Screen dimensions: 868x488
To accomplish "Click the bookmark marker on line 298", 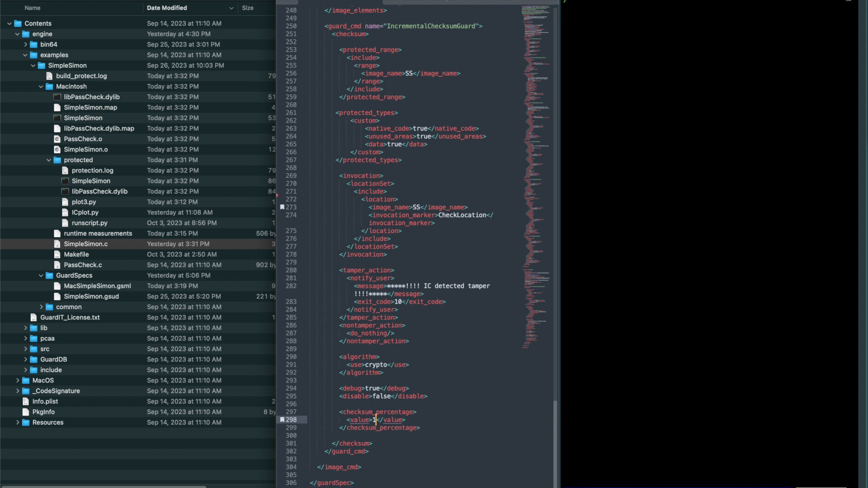I will pos(282,419).
